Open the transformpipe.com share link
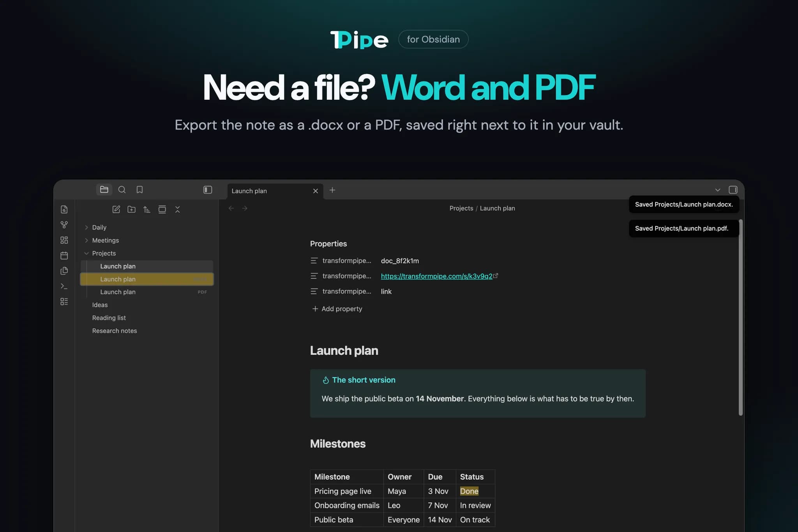The width and height of the screenshot is (798, 532). [436, 276]
